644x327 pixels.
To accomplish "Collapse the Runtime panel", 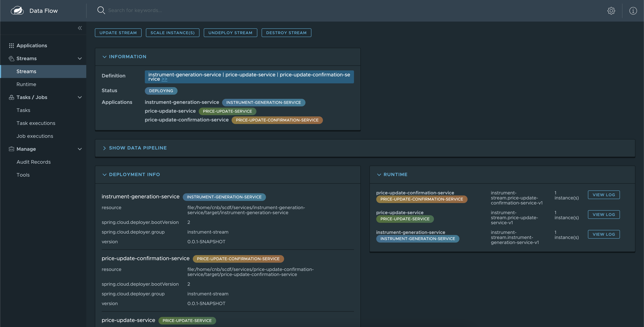I will point(379,174).
